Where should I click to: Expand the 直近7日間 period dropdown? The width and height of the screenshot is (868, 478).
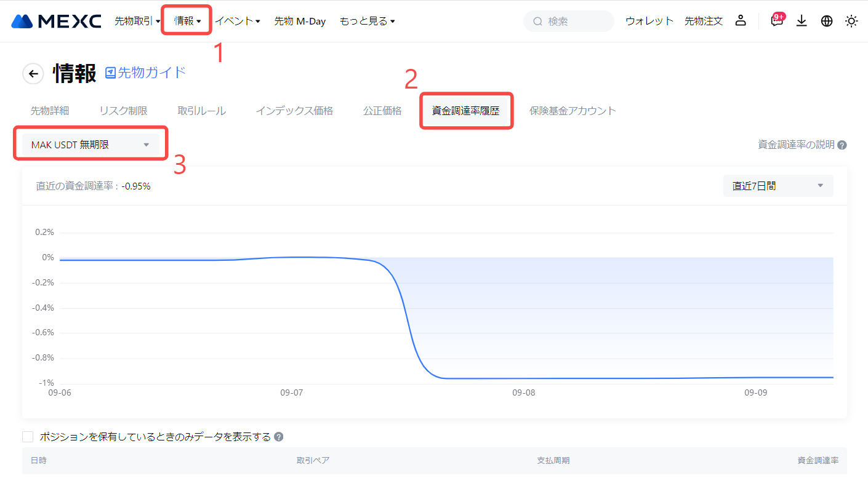(x=778, y=186)
